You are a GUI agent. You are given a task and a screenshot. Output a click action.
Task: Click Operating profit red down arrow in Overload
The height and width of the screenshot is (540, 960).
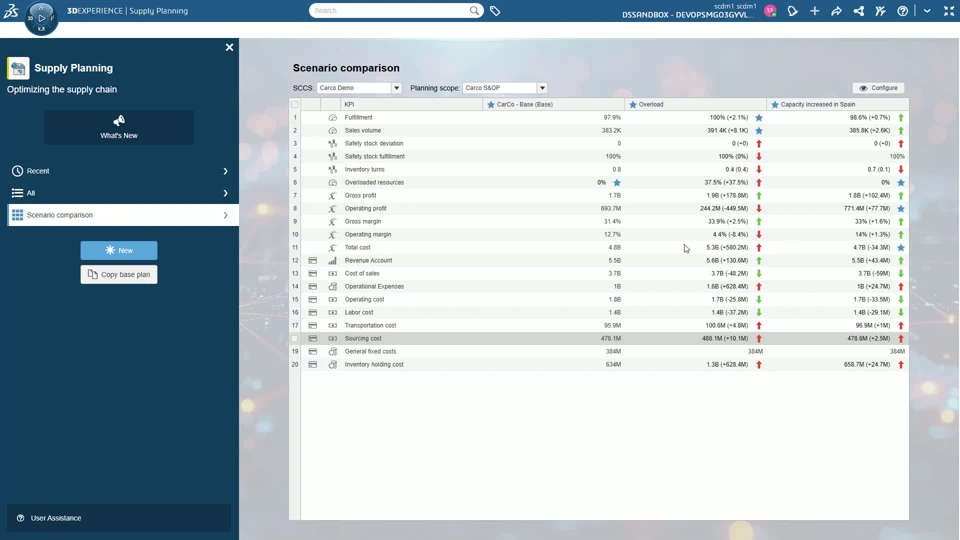point(759,208)
